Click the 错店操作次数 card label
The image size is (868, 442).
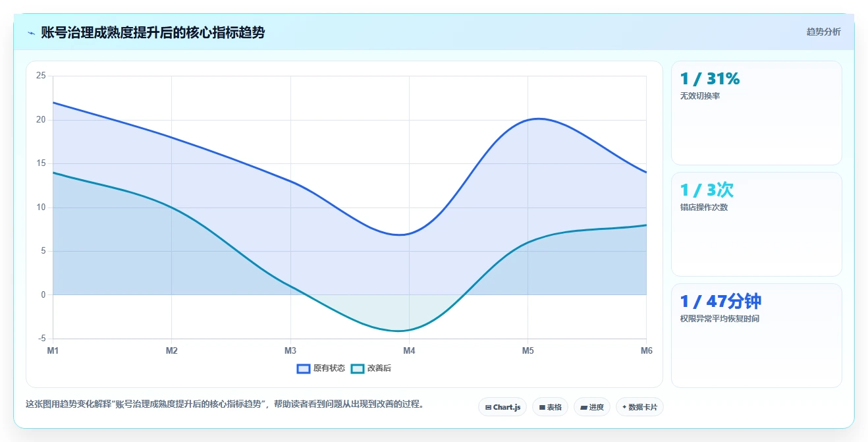(704, 207)
